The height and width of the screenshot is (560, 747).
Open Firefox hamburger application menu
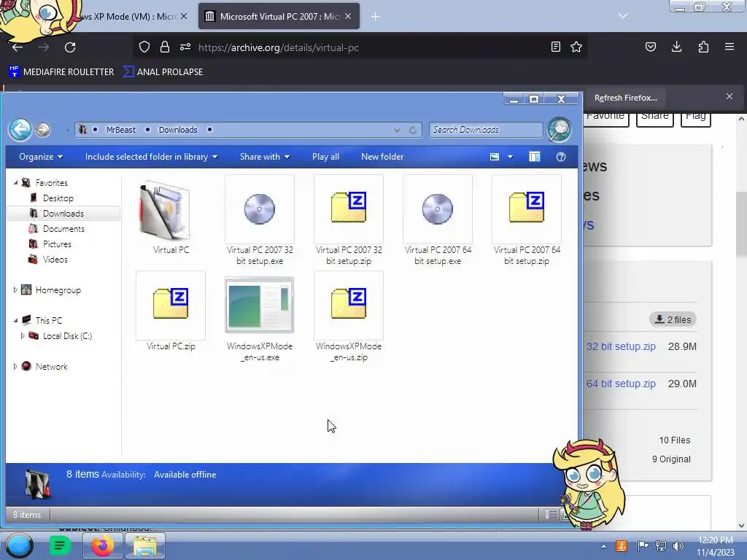coord(729,47)
